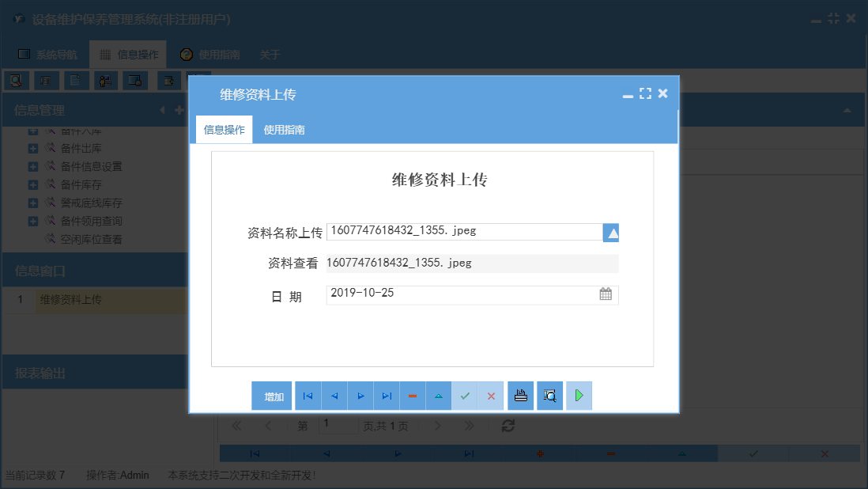Click inside the page number input field
Image resolution: width=868 pixels, height=489 pixels.
(338, 425)
